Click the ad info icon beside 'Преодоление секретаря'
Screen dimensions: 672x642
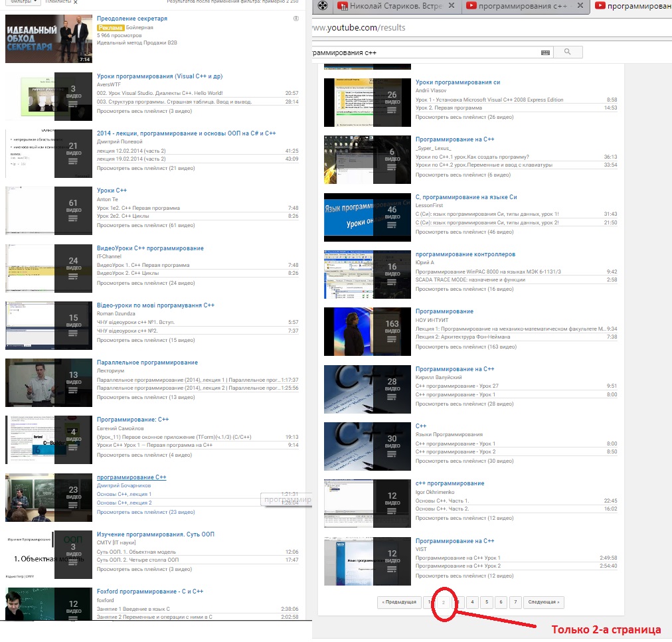[295, 19]
